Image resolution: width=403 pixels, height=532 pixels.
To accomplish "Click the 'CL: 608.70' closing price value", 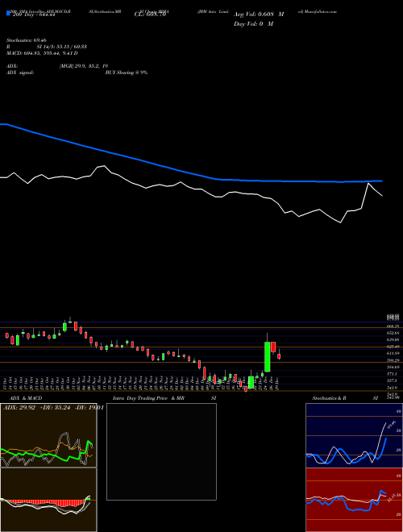I will tap(150, 15).
